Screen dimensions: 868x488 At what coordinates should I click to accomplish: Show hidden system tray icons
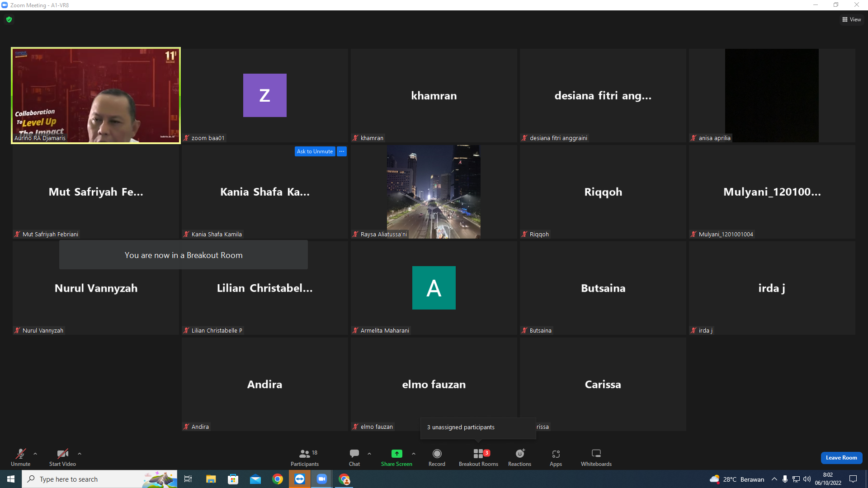[774, 479]
